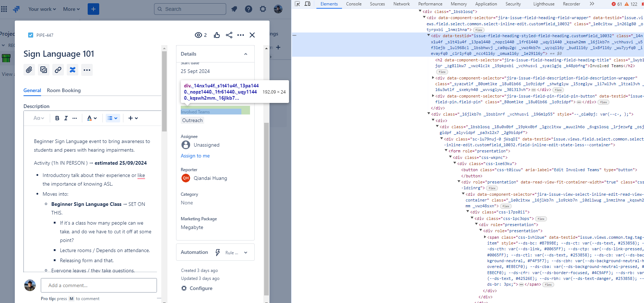Click the Add a comment field
Screen dimensions: 644x303
pos(99,285)
